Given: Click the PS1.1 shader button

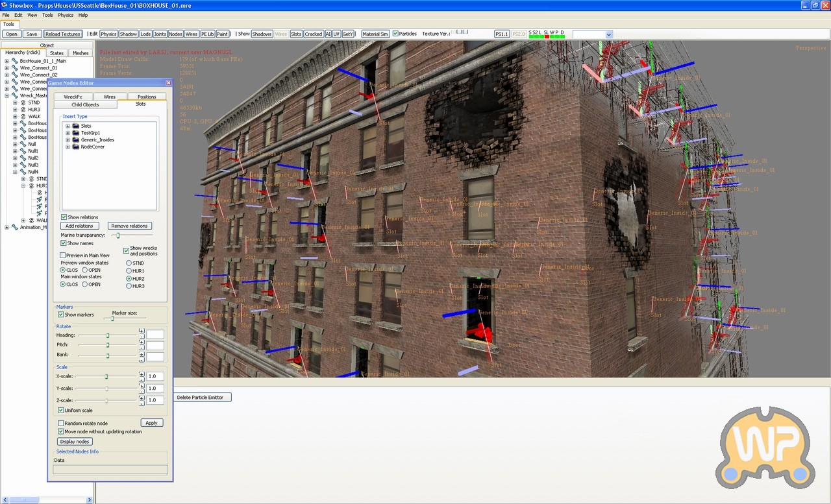Looking at the screenshot, I should tap(502, 34).
